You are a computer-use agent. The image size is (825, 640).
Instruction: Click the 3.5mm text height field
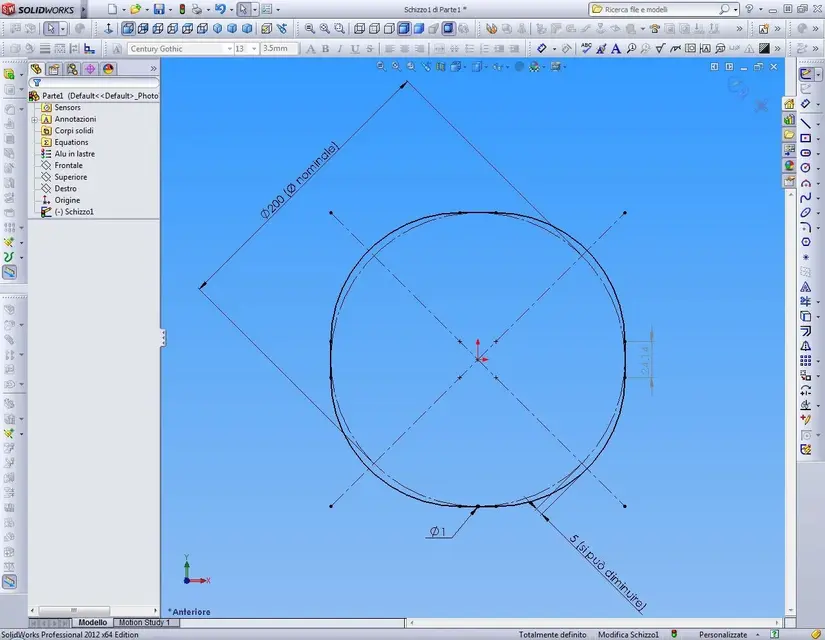coord(279,48)
